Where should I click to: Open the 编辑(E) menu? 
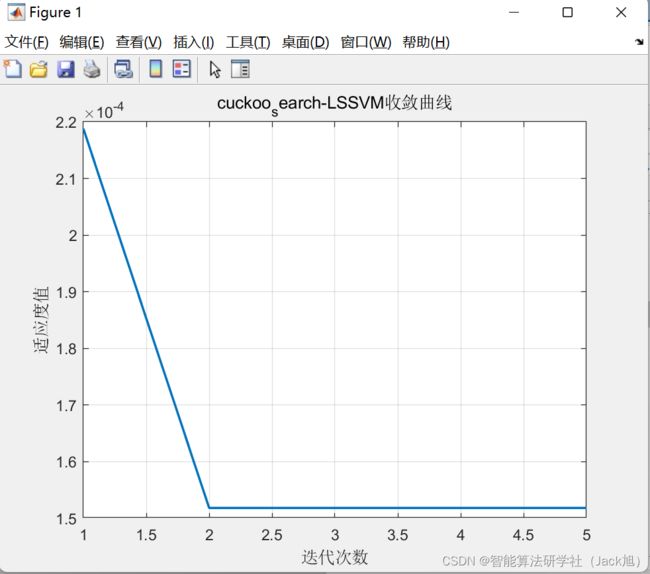point(82,42)
